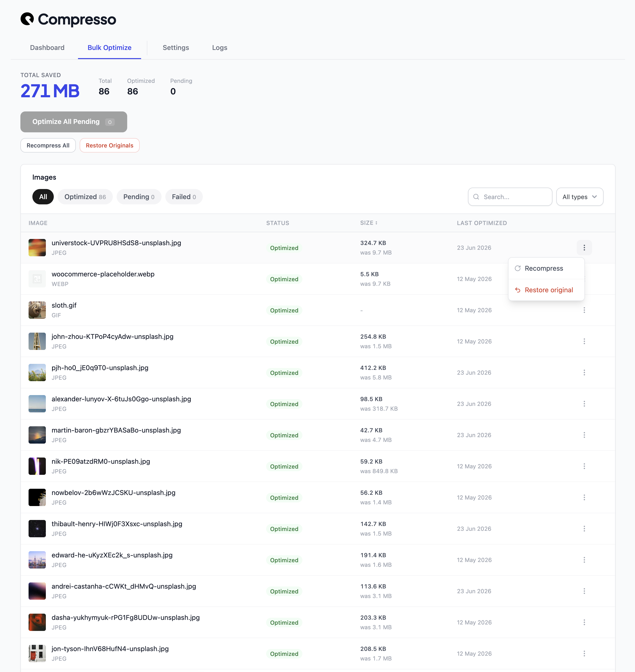Image resolution: width=635 pixels, height=672 pixels.
Task: Click the Optimized status of martin-baron row
Action: point(284,435)
